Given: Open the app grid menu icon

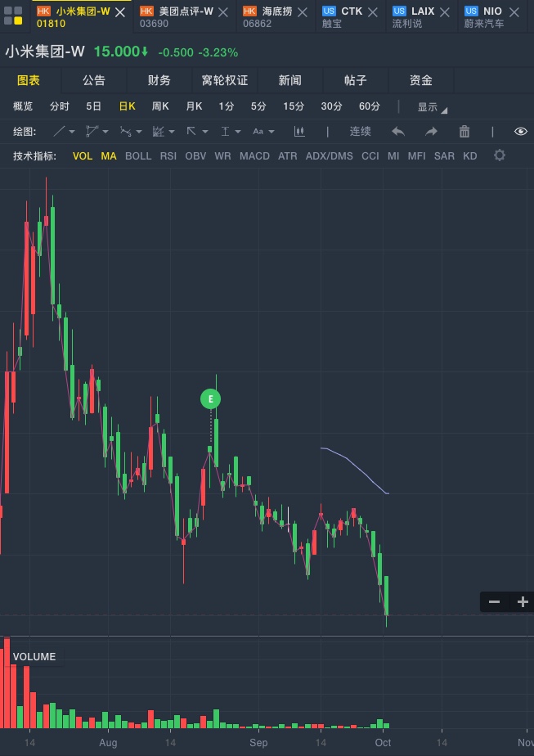Looking at the screenshot, I should tap(14, 16).
